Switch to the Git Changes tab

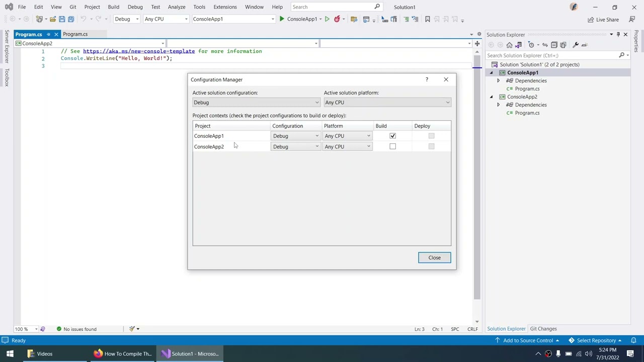(x=543, y=329)
